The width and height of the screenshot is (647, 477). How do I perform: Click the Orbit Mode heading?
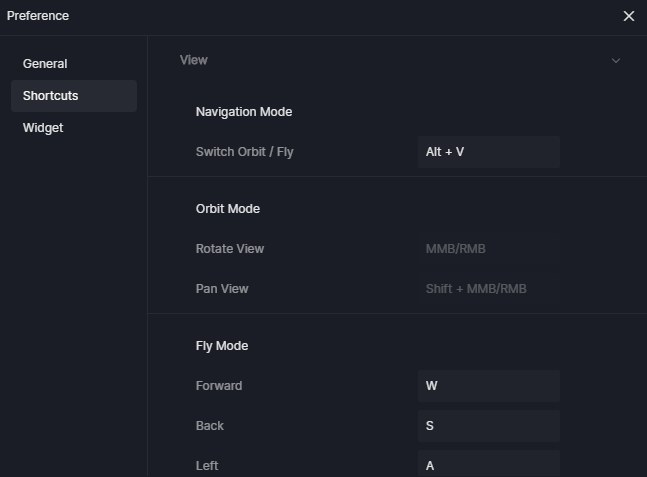coord(228,209)
